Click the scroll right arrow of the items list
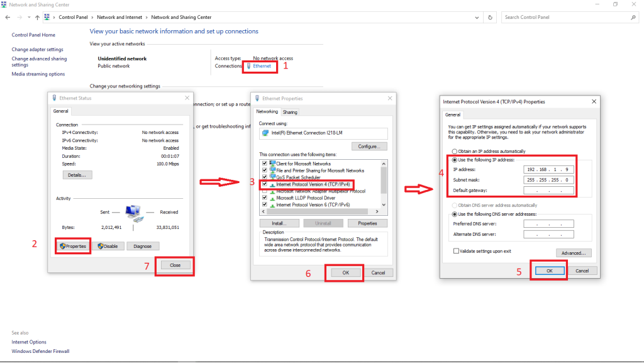The image size is (644, 363). tap(377, 211)
